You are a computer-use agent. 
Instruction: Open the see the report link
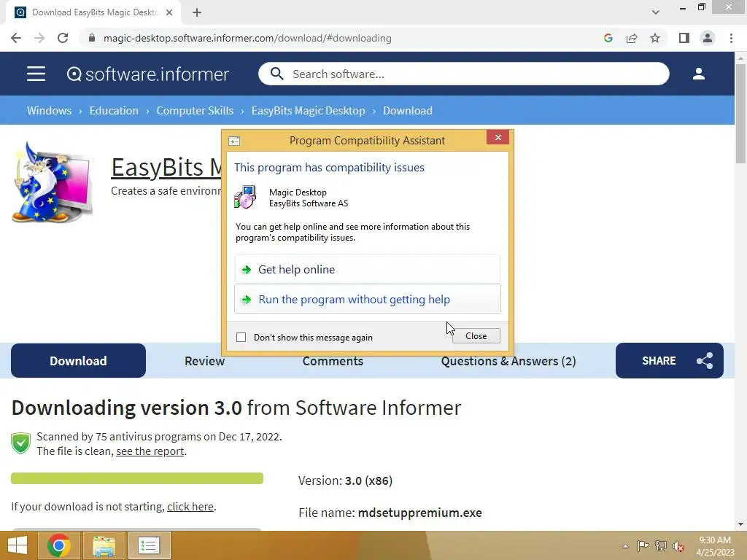[x=150, y=451]
